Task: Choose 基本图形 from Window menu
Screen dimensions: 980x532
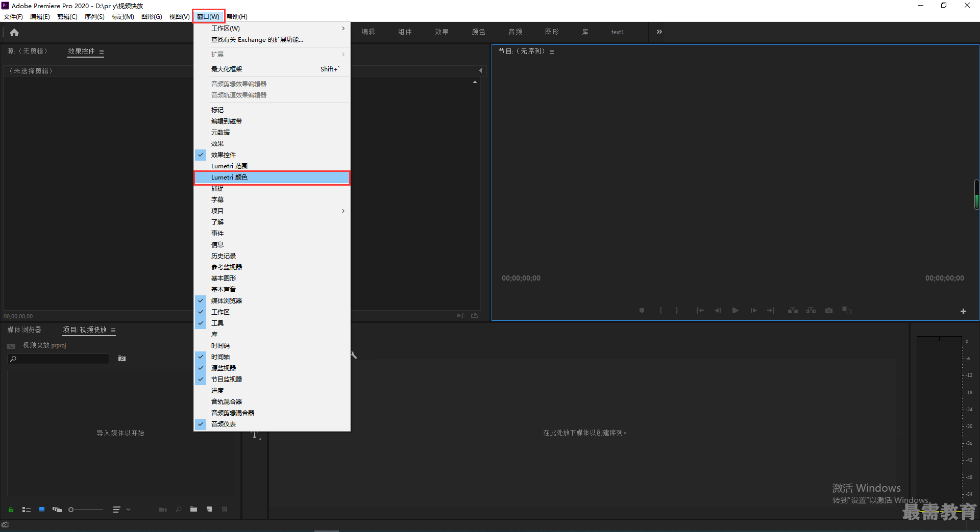Action: click(x=272, y=278)
